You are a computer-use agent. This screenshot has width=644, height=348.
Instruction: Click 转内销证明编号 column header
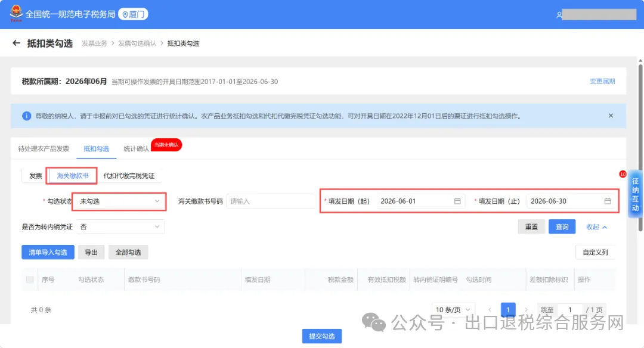(x=435, y=279)
